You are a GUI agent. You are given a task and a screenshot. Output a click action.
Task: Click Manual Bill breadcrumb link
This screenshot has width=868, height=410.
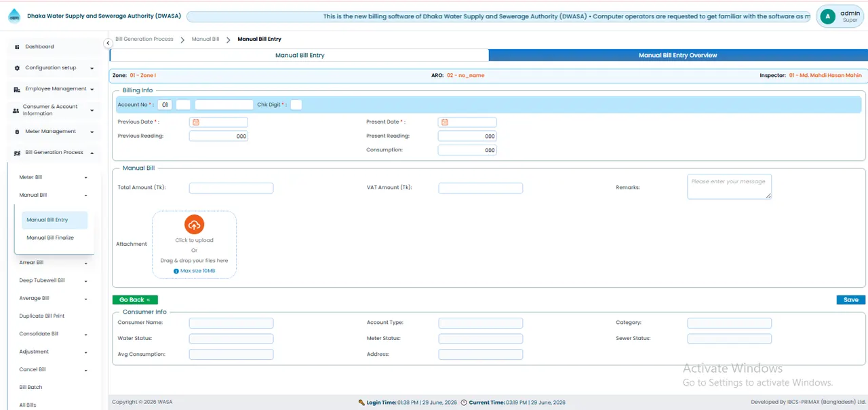pos(205,39)
